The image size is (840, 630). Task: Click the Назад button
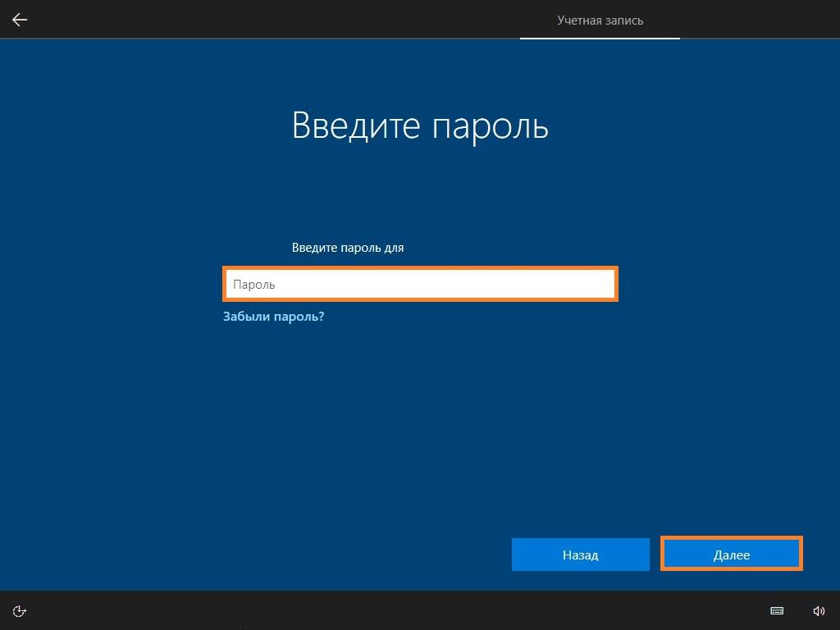pyautogui.click(x=581, y=555)
